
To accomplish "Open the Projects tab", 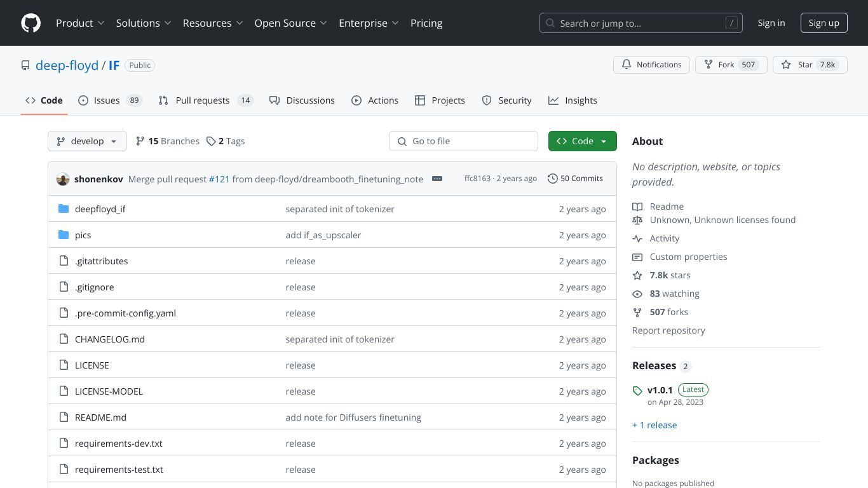I will point(440,100).
